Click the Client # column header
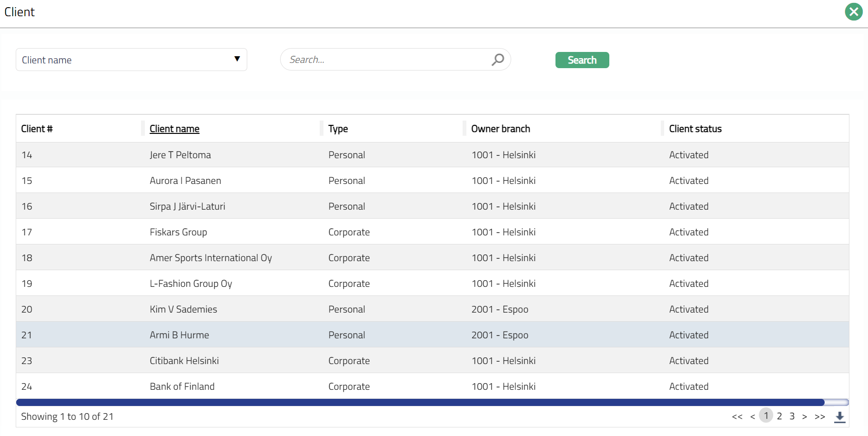The height and width of the screenshot is (436, 868). pyautogui.click(x=37, y=129)
